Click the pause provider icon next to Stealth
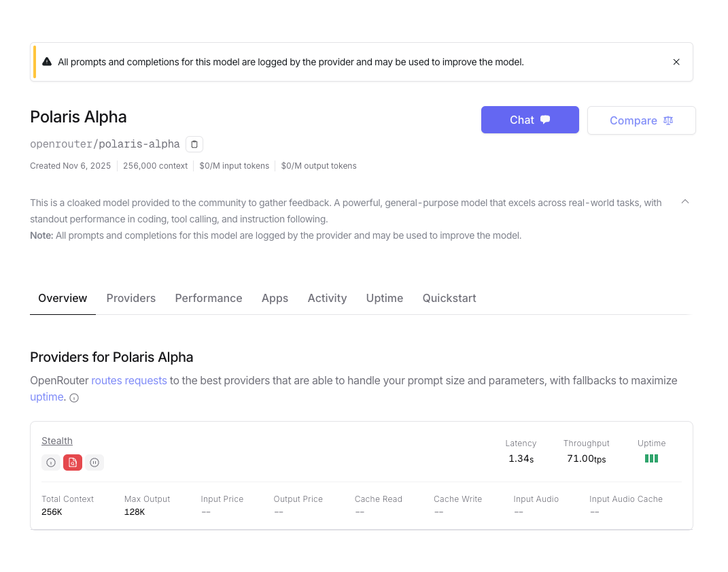This screenshot has width=728, height=572. coord(94,462)
